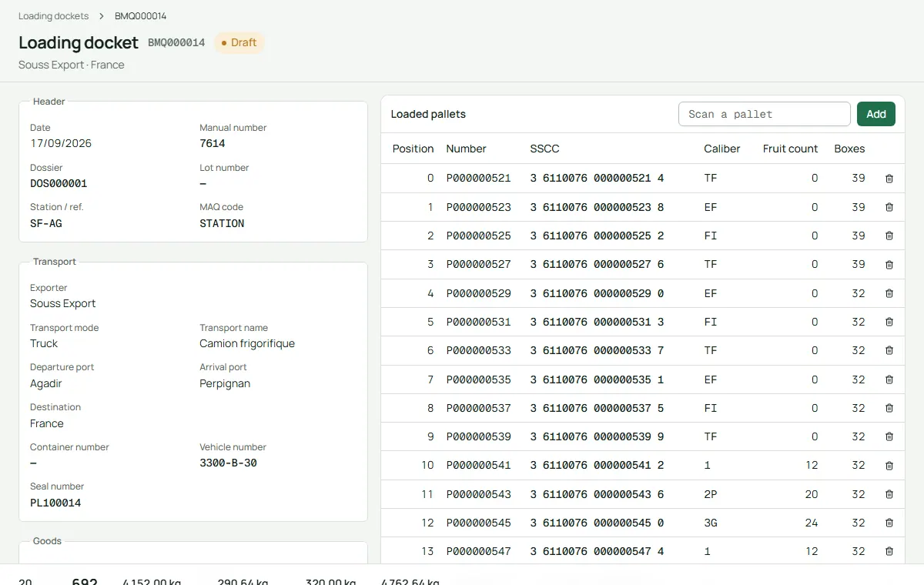The height and width of the screenshot is (585, 924).
Task: Delete pallet P000000537 with its trash icon
Action: point(889,408)
